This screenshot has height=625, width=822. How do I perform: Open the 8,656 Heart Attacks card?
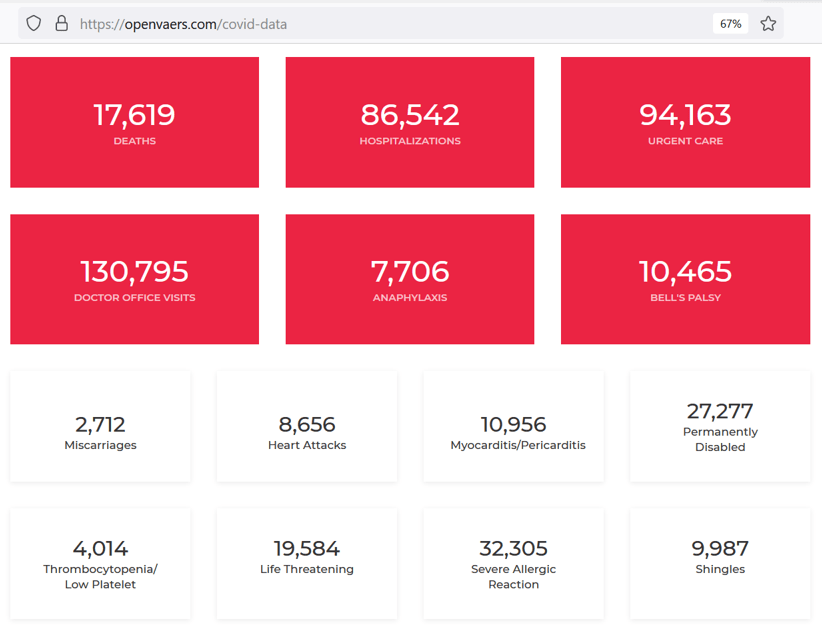(307, 427)
